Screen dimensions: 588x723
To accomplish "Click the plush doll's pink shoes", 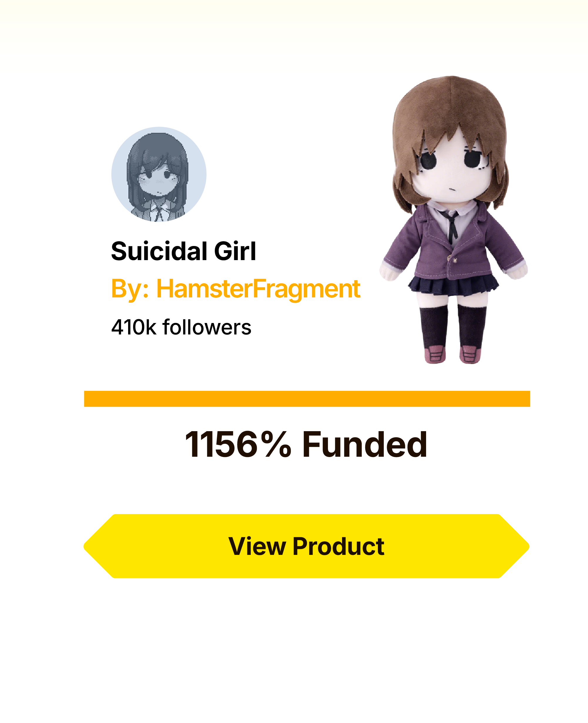I will (x=453, y=354).
